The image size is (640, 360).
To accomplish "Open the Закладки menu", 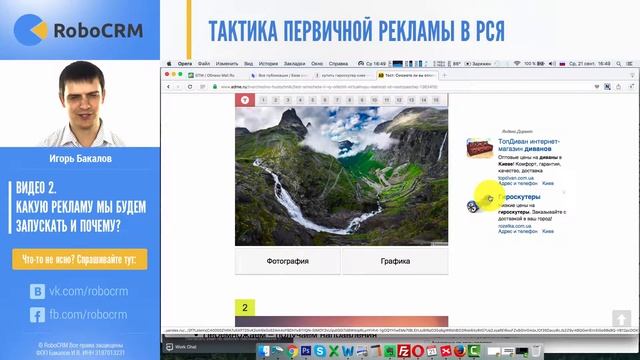I will [x=294, y=64].
